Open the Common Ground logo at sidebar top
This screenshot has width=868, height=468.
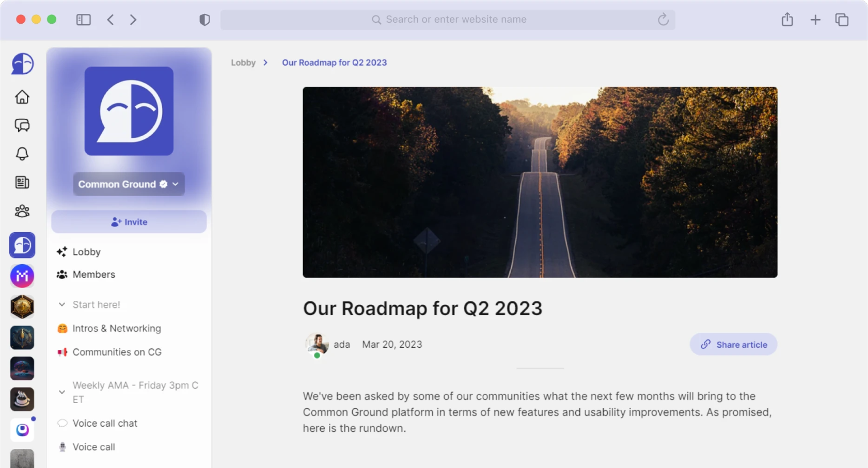point(22,64)
